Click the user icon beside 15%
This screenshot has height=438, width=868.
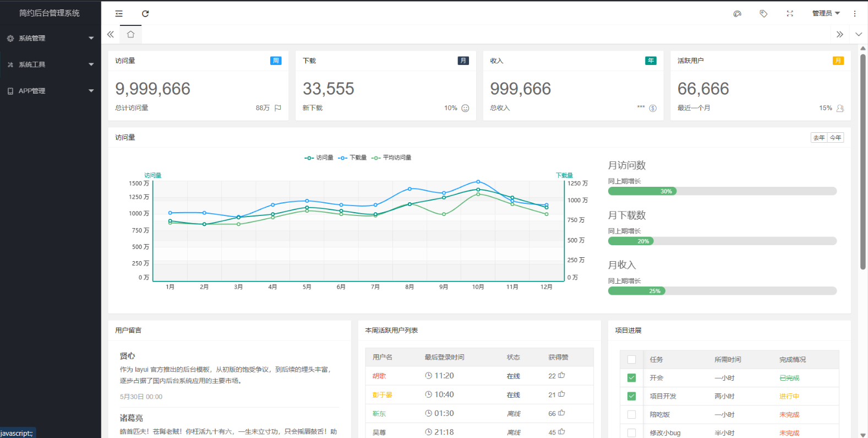(x=840, y=108)
